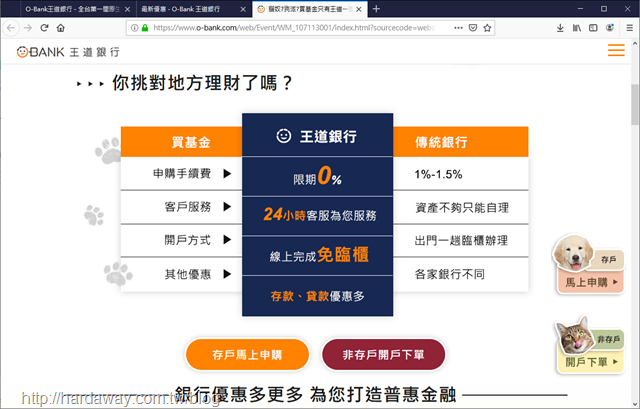Switch to the O-Bank王道銀行 first tab
The image size is (640, 409).
[x=72, y=9]
